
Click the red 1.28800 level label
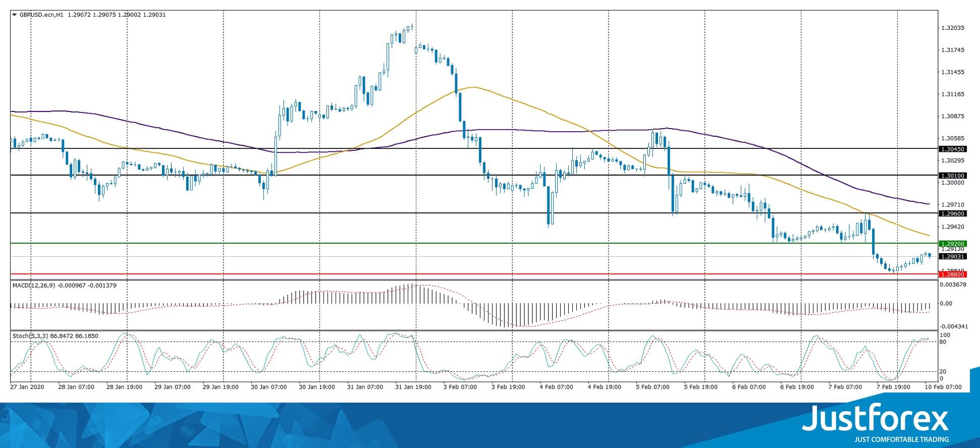click(952, 274)
